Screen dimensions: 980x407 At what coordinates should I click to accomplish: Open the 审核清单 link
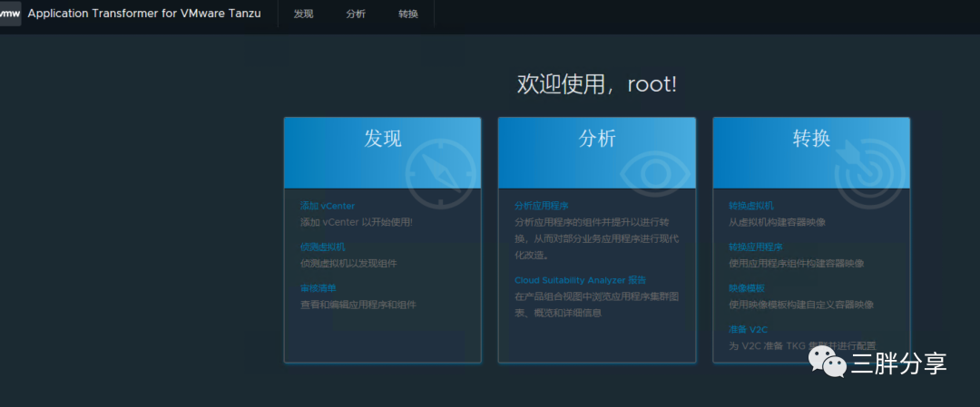[318, 287]
